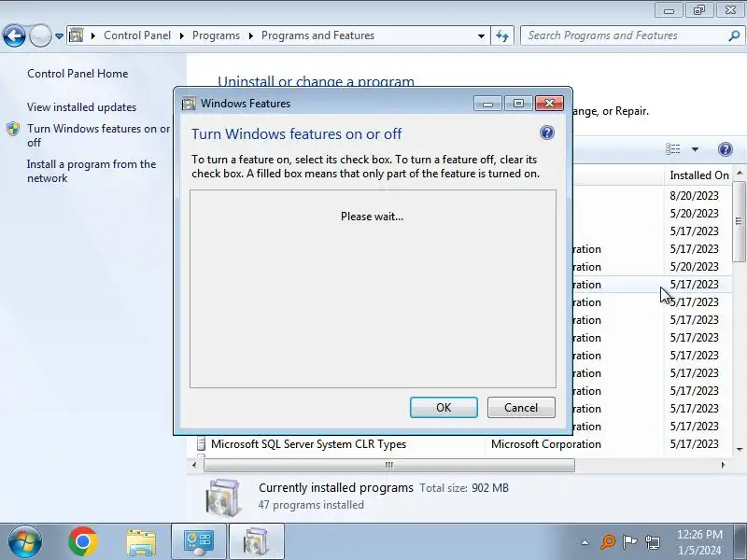Screen dimensions: 747x560
Task: Open the address bar history dropdown
Action: click(481, 35)
